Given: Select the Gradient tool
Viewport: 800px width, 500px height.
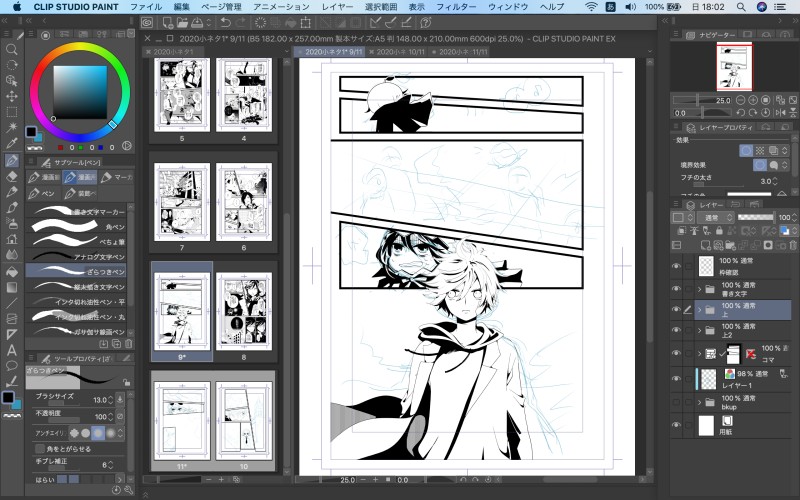Looking at the screenshot, I should pyautogui.click(x=11, y=287).
